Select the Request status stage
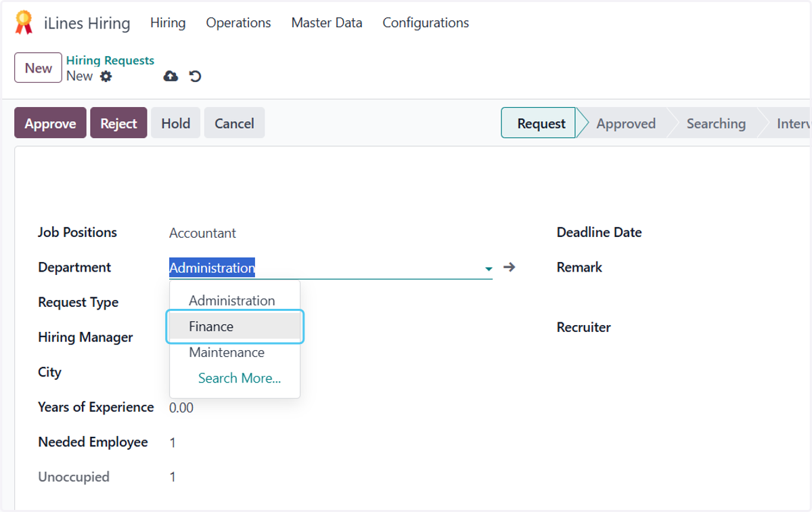Screen dimensions: 812x512 [x=539, y=123]
